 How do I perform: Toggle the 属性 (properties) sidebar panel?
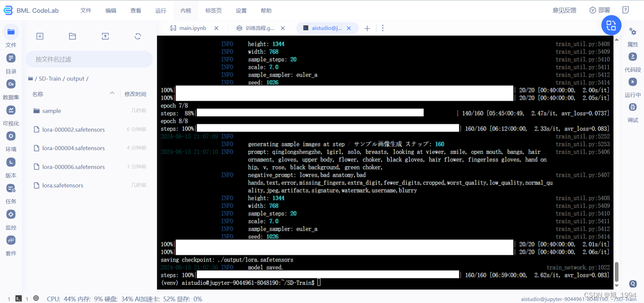point(632,31)
